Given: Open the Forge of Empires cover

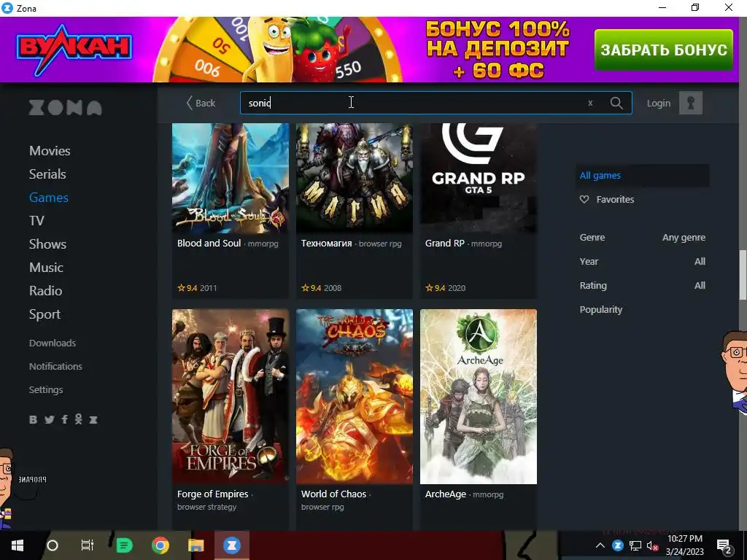Looking at the screenshot, I should pyautogui.click(x=230, y=397).
